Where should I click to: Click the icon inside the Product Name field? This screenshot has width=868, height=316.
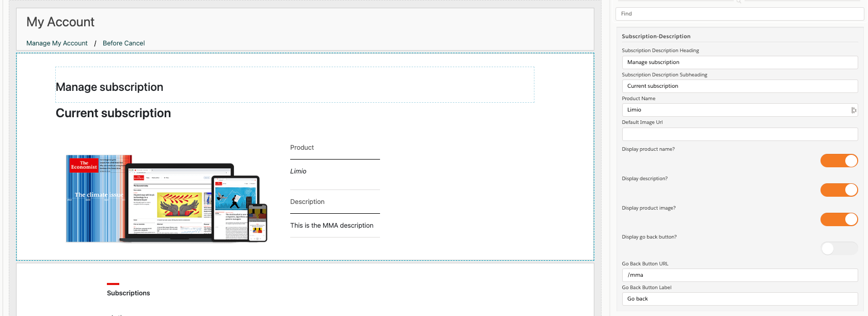coord(854,110)
